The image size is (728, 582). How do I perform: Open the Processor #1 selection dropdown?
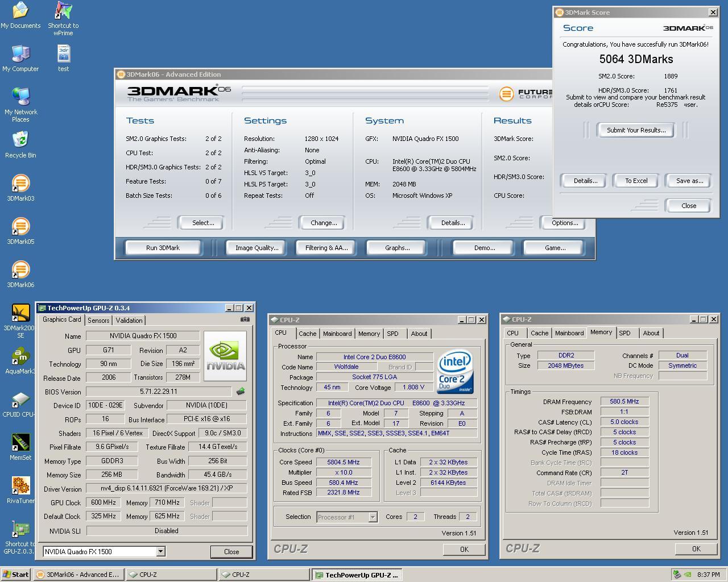click(373, 517)
